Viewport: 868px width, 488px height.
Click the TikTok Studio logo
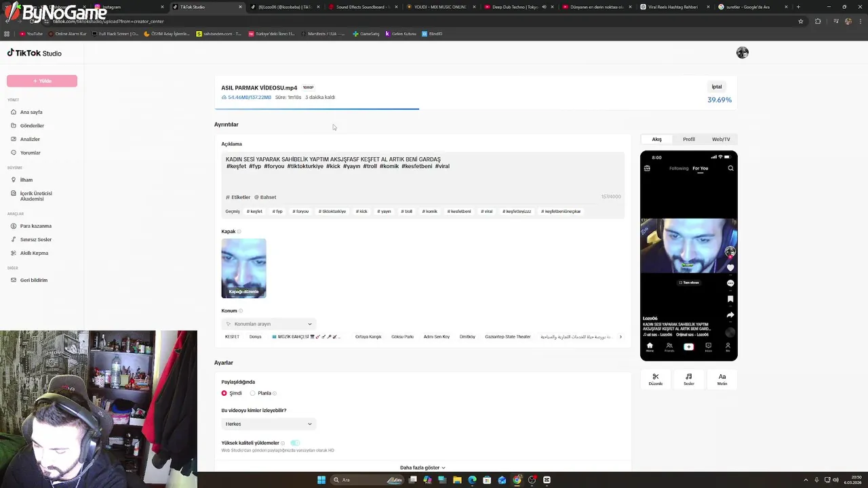pos(34,53)
